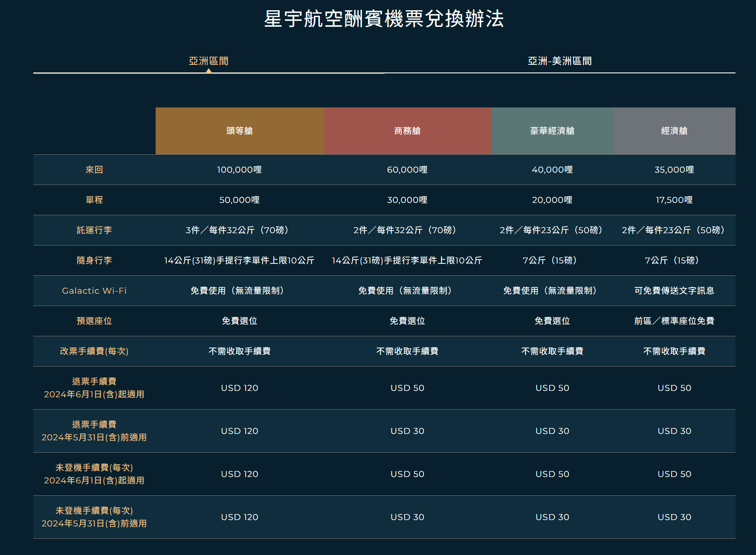Click 頭等艙 carry-on cell 14公斤(31磅)
This screenshot has height=555, width=756.
240,260
